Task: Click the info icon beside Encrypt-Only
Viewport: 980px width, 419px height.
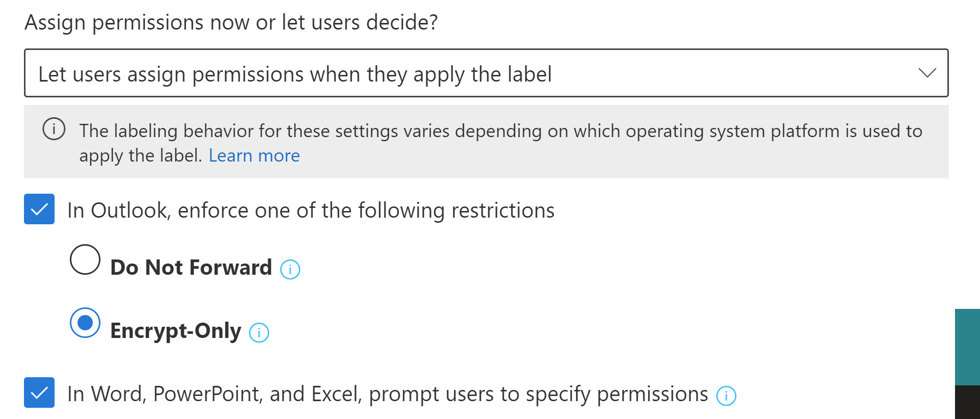Action: pos(259,332)
